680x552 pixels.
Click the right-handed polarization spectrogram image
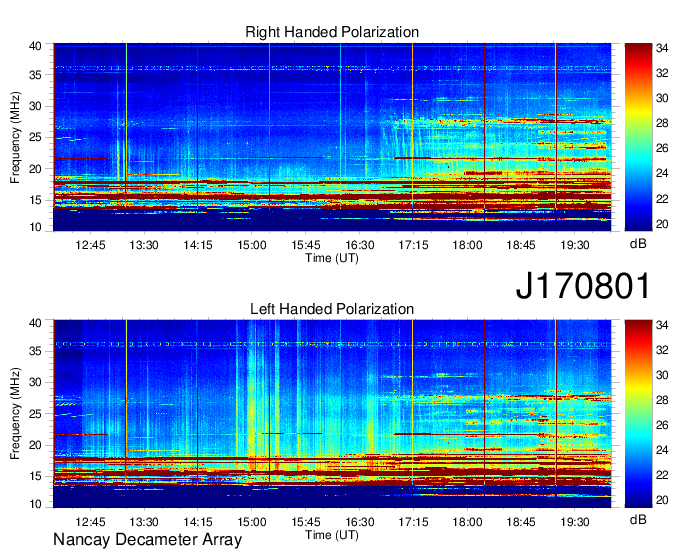point(332,137)
